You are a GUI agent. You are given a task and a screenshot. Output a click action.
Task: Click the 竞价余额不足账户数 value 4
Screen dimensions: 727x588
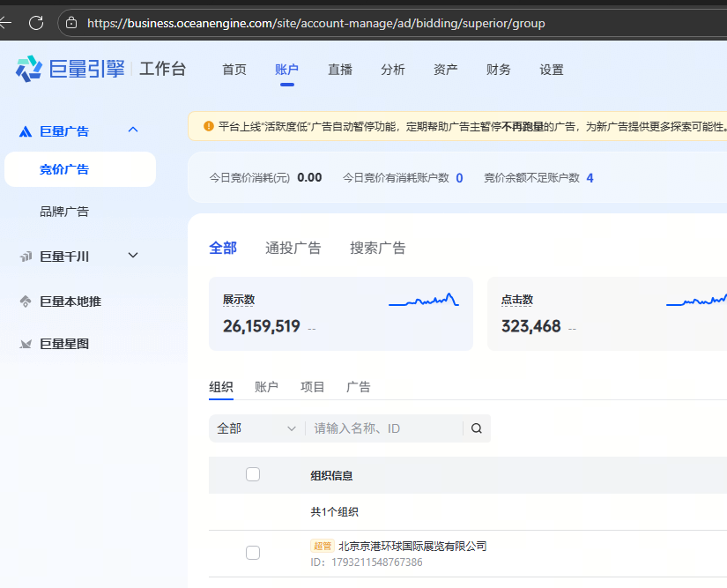[x=590, y=178]
